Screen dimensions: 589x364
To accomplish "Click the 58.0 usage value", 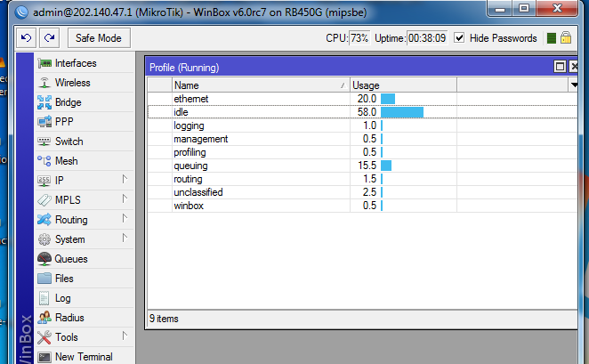I will click(x=367, y=112).
